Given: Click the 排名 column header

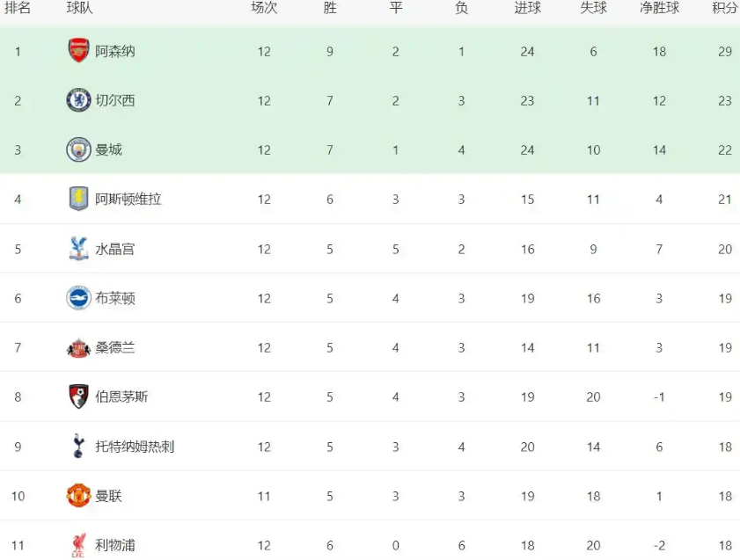Looking at the screenshot, I should tap(18, 8).
